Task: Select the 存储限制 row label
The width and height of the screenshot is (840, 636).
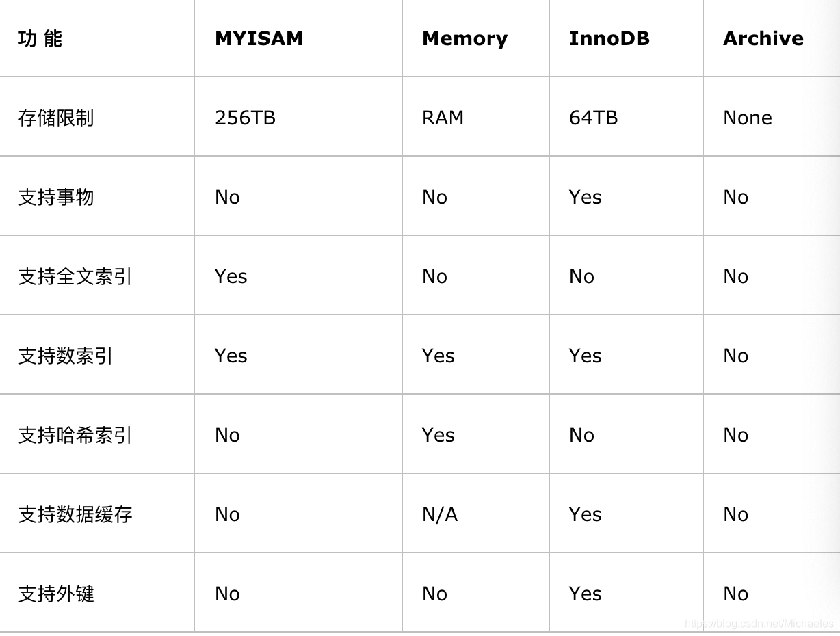Action: pos(56,118)
